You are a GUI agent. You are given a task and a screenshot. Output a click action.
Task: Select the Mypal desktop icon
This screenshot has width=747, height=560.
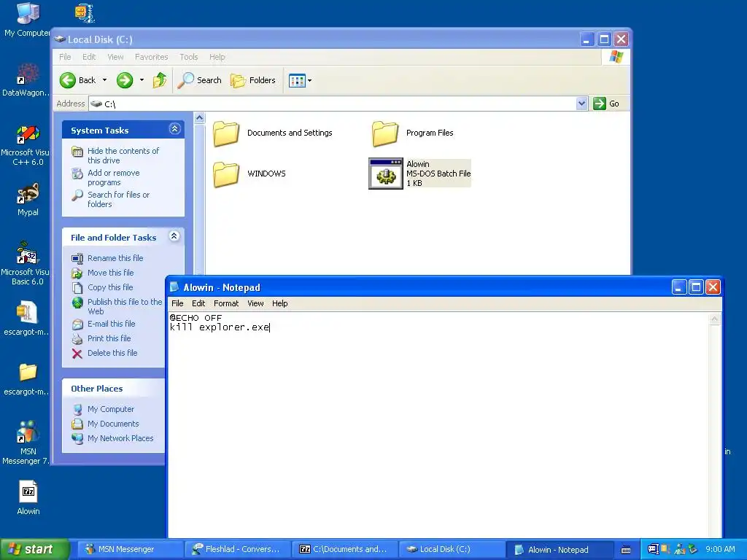pos(28,200)
